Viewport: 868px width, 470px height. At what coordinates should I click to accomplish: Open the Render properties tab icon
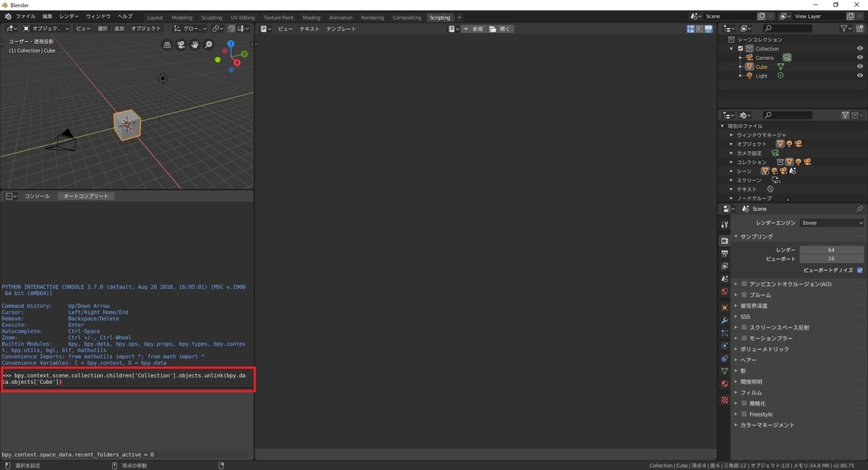tap(724, 240)
